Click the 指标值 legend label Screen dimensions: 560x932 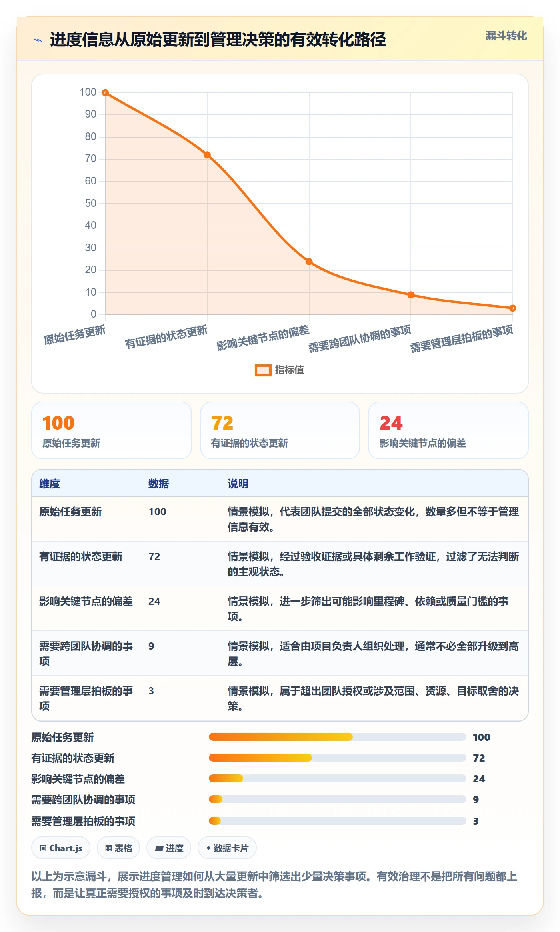coord(290,370)
